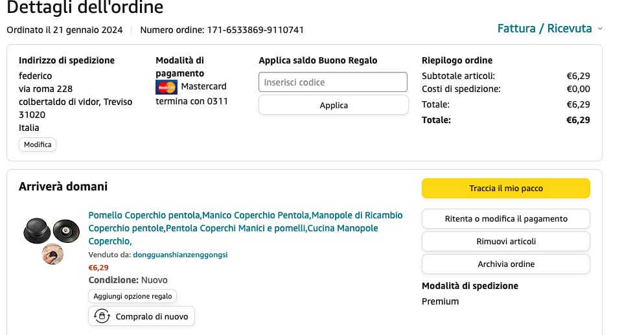The height and width of the screenshot is (335, 644).
Task: Click the Premium shipping method text
Action: click(x=440, y=301)
